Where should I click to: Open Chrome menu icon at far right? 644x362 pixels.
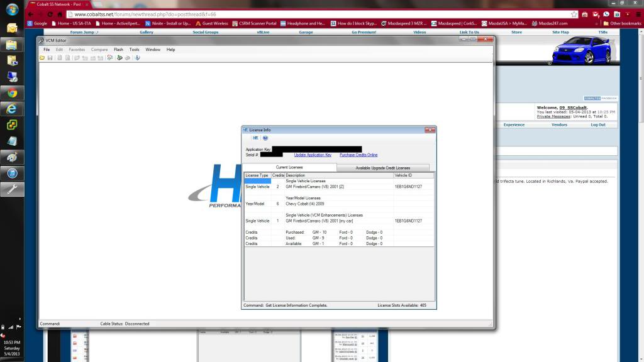(638, 14)
